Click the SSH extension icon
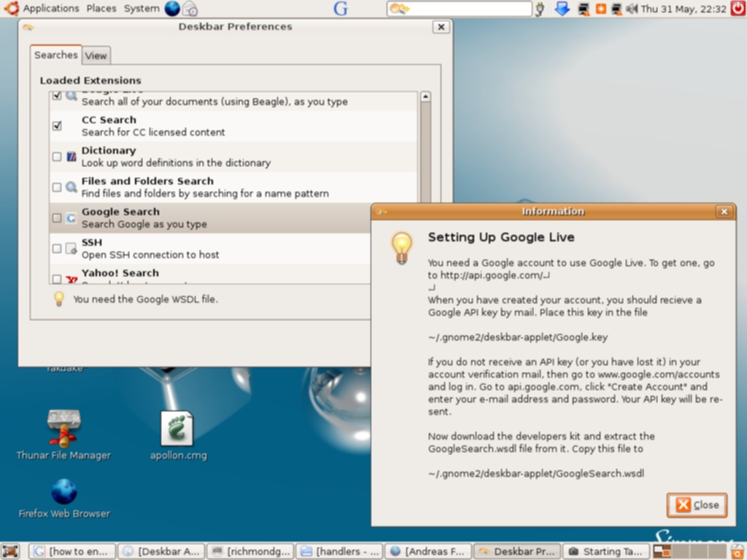 71,249
